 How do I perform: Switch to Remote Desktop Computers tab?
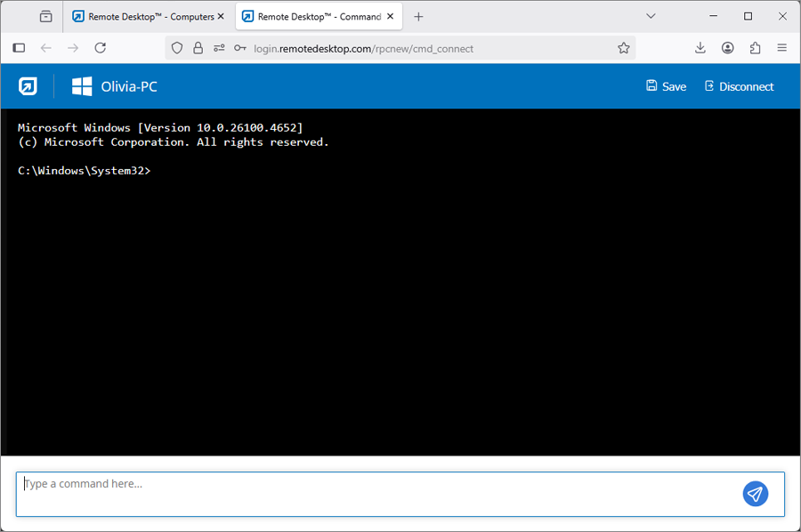[142, 16]
